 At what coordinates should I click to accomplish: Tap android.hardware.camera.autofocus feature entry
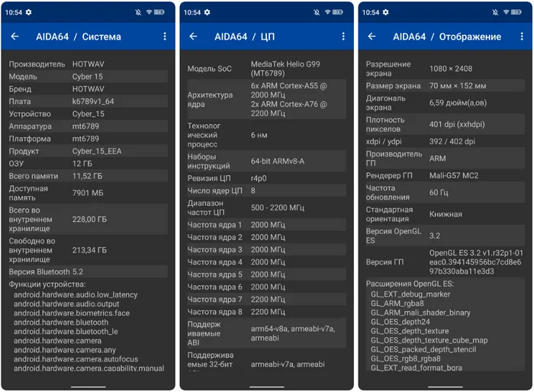[76, 359]
